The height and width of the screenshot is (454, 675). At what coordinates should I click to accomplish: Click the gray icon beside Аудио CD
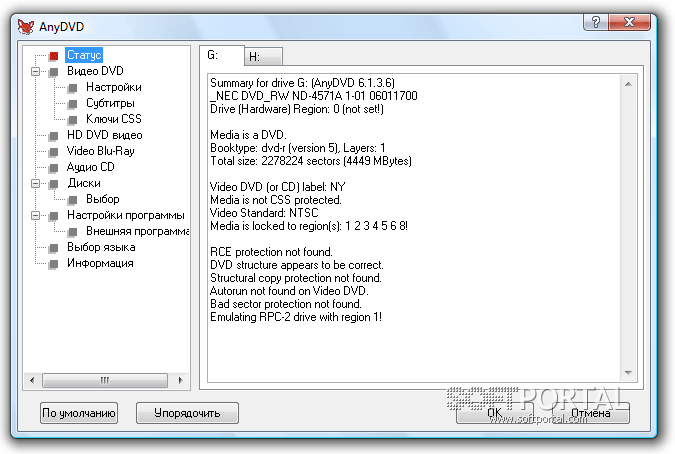pos(54,168)
